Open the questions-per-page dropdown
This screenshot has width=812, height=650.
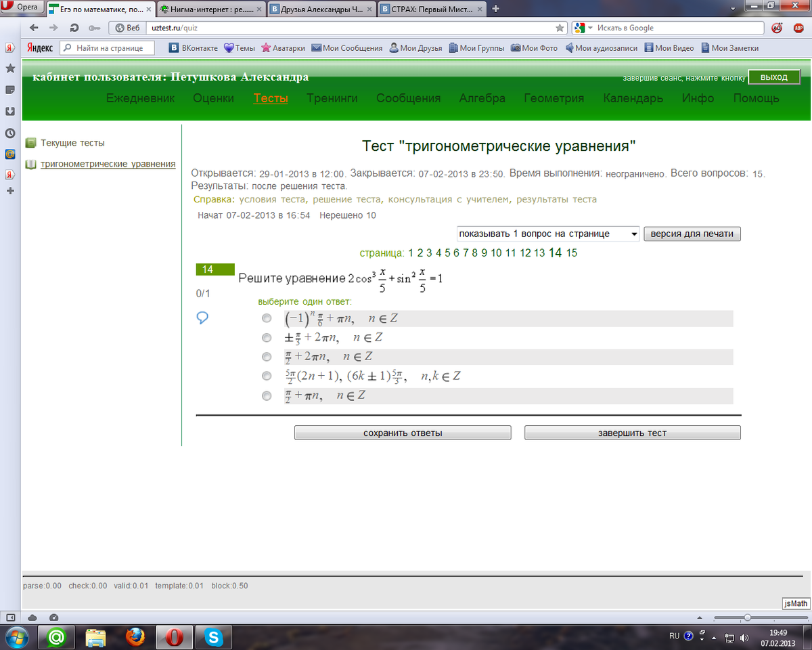coord(548,234)
